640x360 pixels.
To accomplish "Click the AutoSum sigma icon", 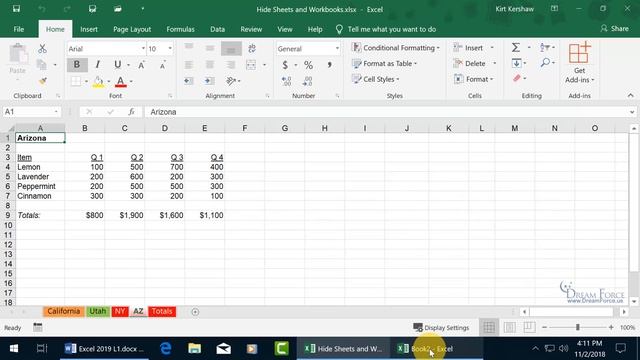I will (516, 48).
